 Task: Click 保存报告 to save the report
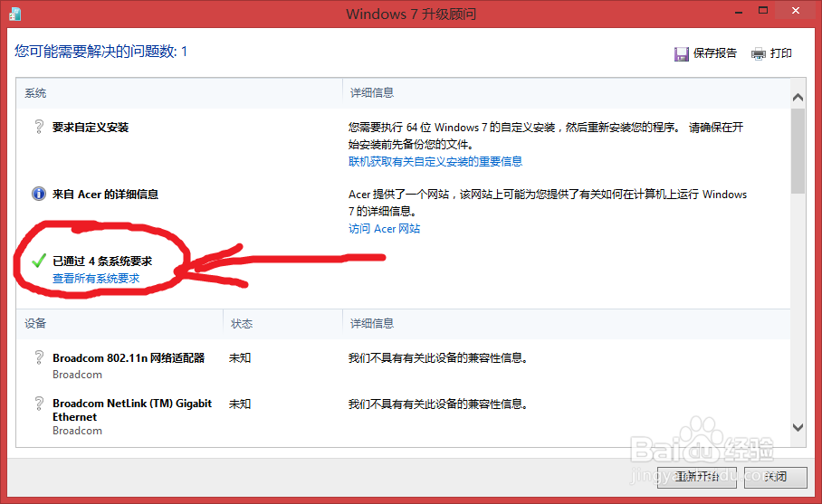coord(715,52)
